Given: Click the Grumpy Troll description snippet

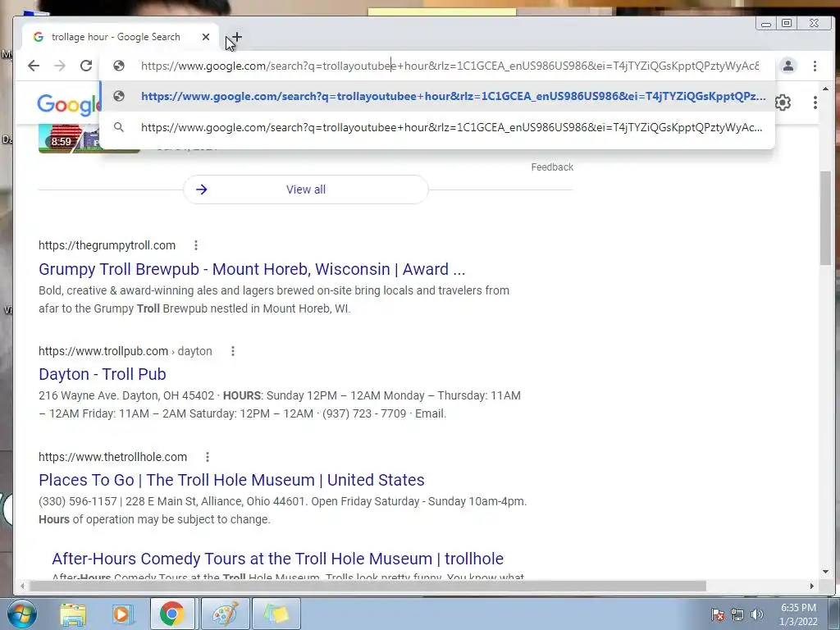Looking at the screenshot, I should (274, 299).
